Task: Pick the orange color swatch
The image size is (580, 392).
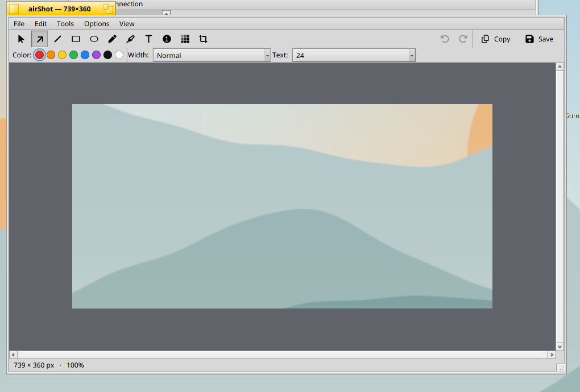Action: click(x=51, y=55)
